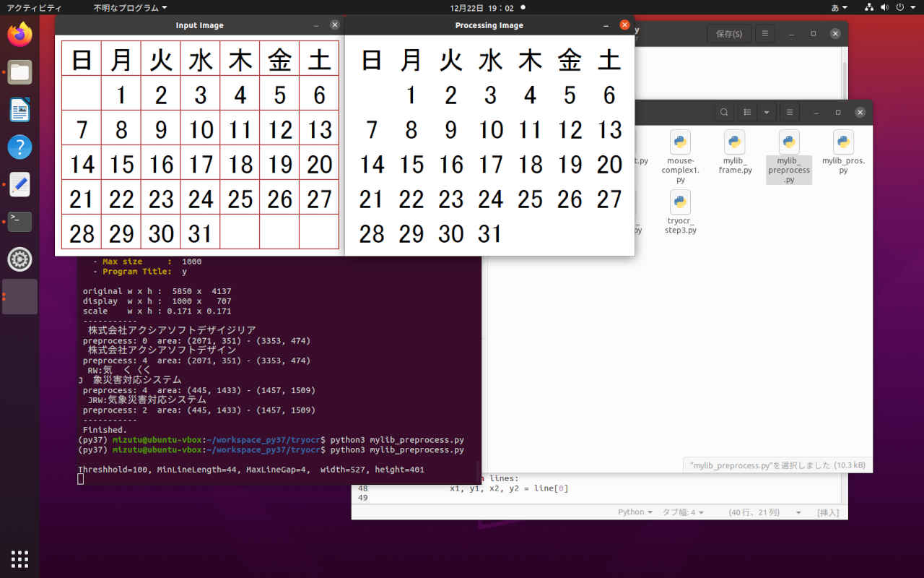924x578 pixels.
Task: Open LibreOffice Writer from the dock
Action: pos(19,110)
